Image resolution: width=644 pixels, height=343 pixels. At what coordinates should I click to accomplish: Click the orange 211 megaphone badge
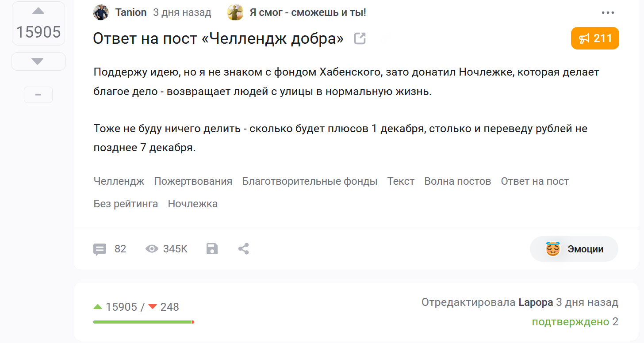coord(595,38)
